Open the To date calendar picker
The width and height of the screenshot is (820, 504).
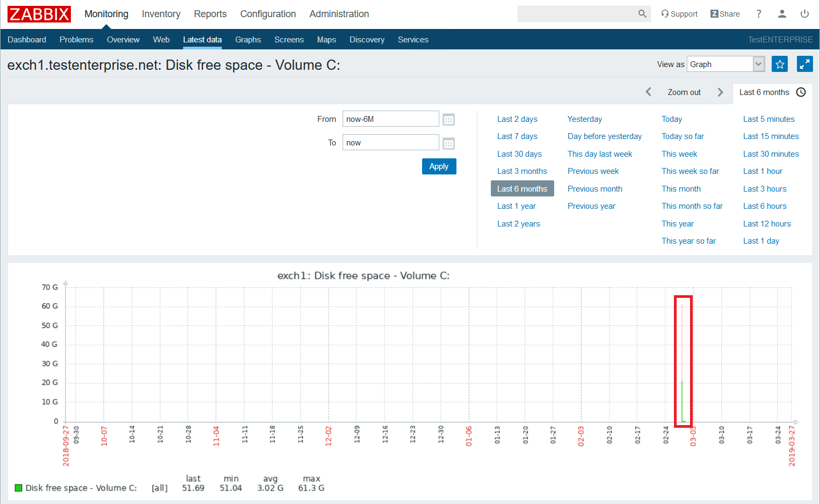tap(449, 143)
